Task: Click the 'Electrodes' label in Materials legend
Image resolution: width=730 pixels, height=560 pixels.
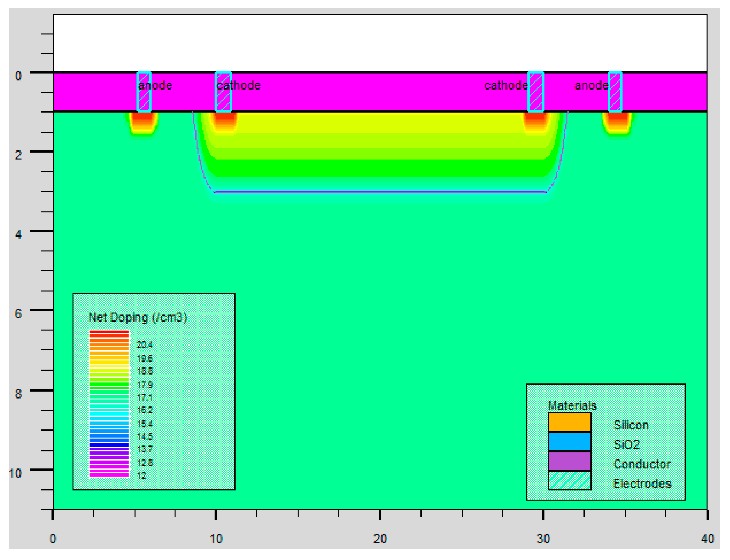Action: [642, 484]
